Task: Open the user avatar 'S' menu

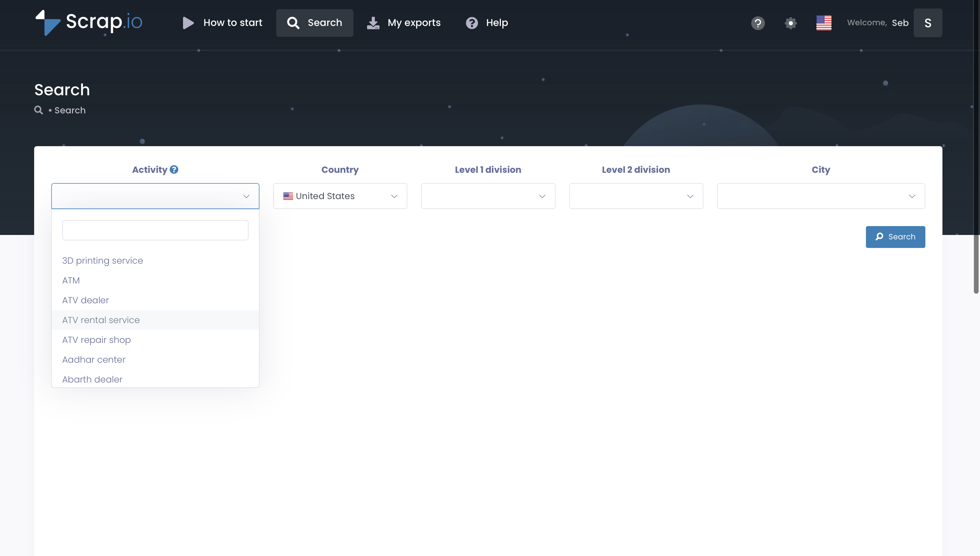Action: [x=927, y=23]
